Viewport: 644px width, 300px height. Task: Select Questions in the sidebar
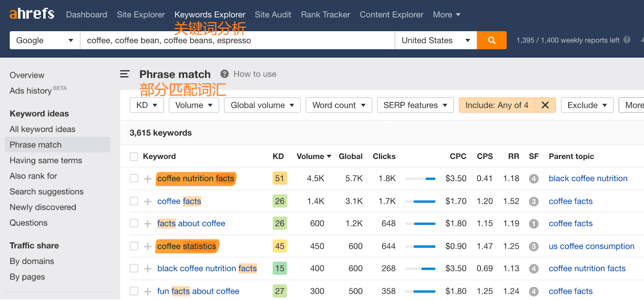pyautogui.click(x=29, y=223)
